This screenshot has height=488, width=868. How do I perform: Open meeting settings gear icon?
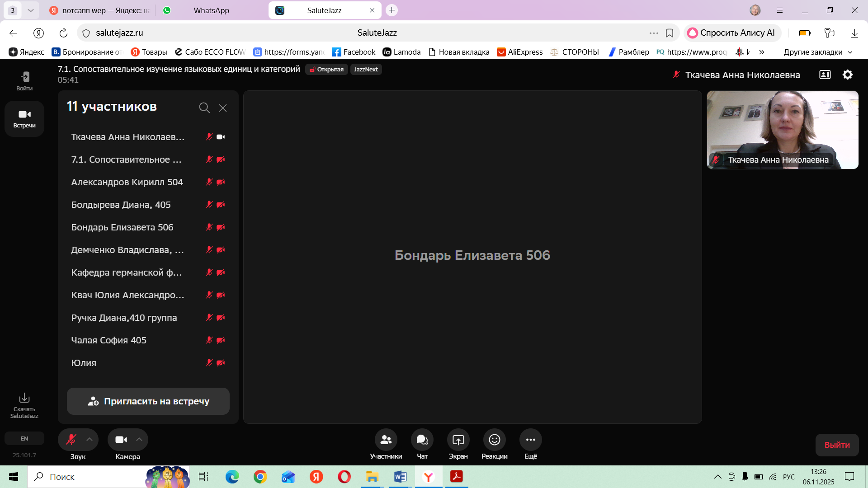pyautogui.click(x=848, y=75)
